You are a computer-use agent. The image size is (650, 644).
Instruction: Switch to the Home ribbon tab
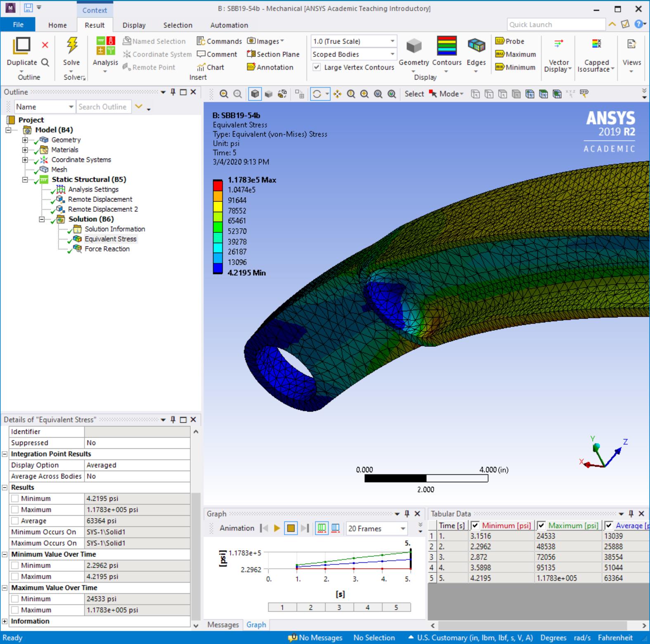pos(57,25)
